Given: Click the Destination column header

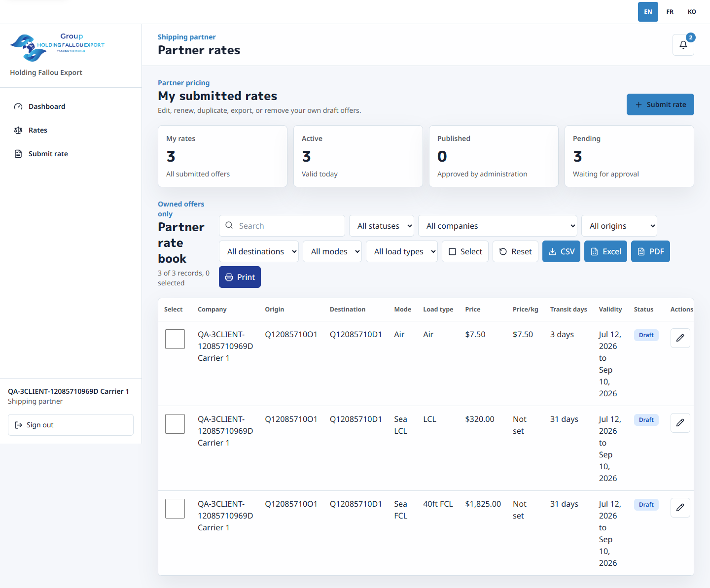Looking at the screenshot, I should coord(348,310).
